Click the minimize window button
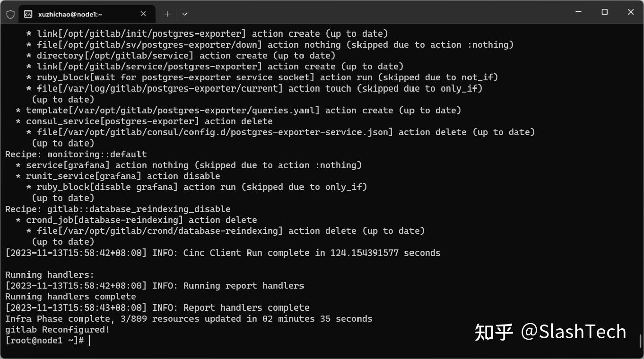The width and height of the screenshot is (644, 359). click(579, 13)
